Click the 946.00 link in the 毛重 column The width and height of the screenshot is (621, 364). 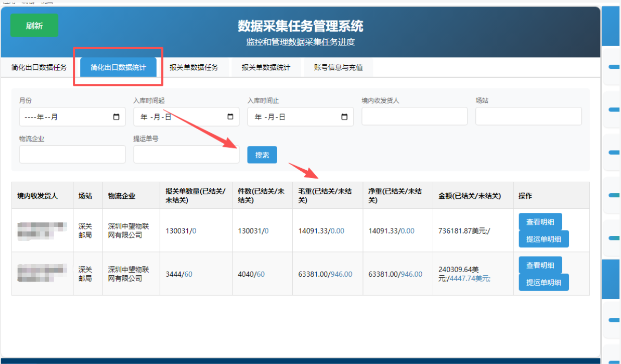341,274
